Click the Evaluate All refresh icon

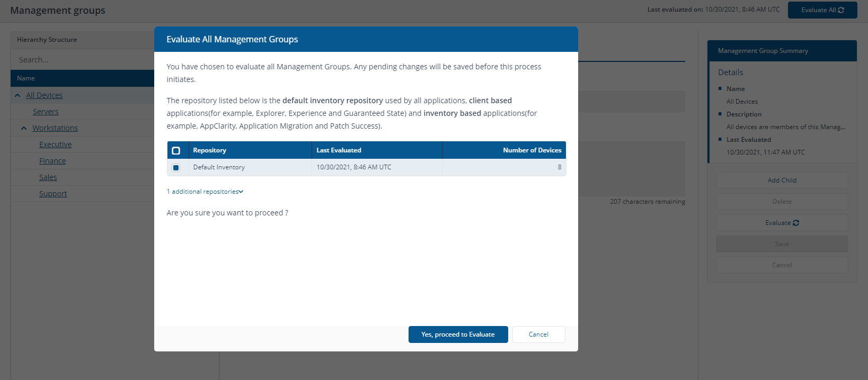(x=841, y=10)
